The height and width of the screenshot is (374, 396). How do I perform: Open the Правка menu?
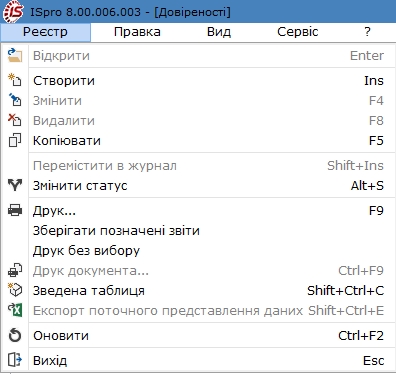137,32
